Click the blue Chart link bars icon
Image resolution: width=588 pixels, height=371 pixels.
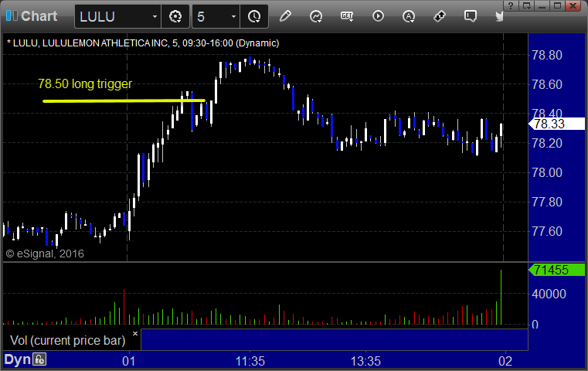click(12, 15)
